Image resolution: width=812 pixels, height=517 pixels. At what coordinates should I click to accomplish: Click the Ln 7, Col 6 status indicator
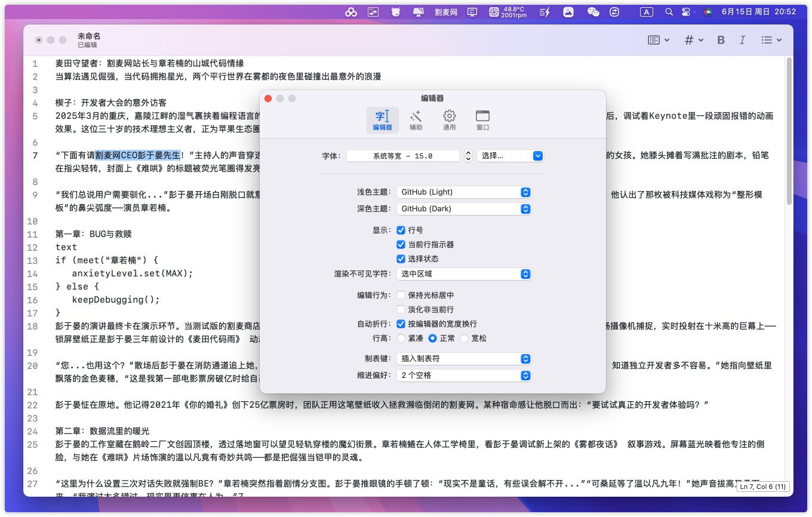(x=764, y=487)
